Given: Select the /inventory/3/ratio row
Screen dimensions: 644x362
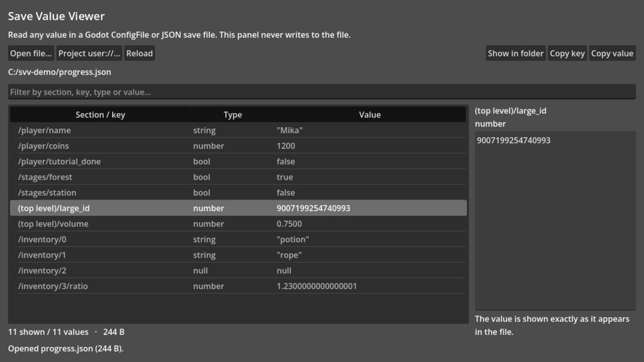Looking at the screenshot, I should (x=238, y=286).
